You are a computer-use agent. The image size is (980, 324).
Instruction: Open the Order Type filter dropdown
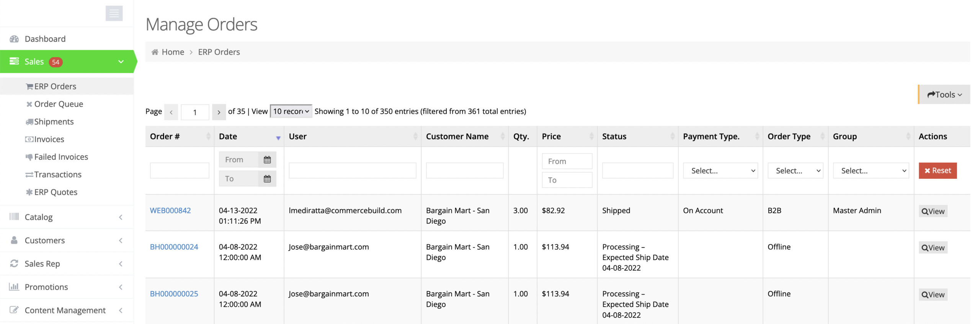coord(795,171)
